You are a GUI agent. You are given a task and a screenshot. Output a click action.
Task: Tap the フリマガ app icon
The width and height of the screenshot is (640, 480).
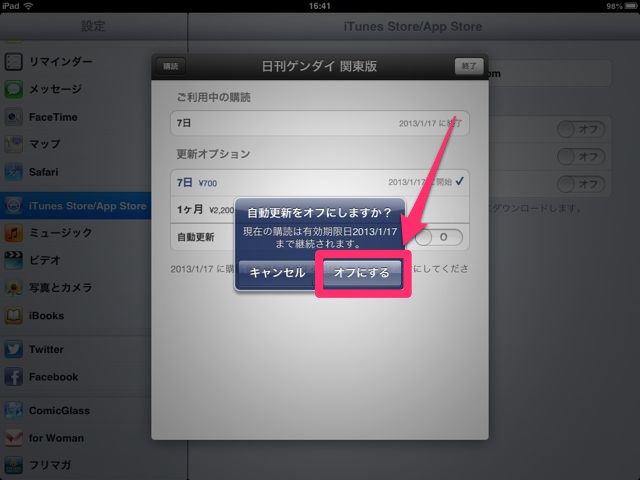[x=13, y=465]
